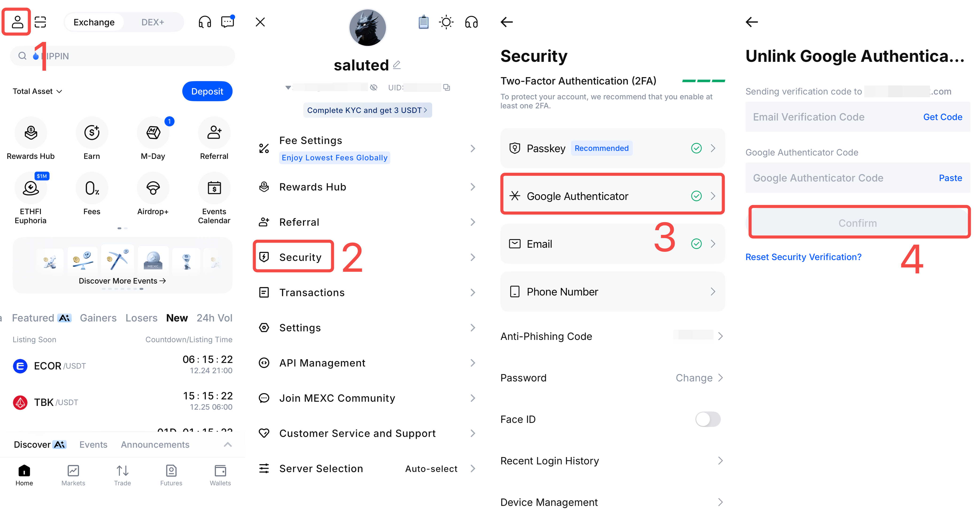The height and width of the screenshot is (509, 980).
Task: Tap the scan QR code icon
Action: [x=40, y=22]
